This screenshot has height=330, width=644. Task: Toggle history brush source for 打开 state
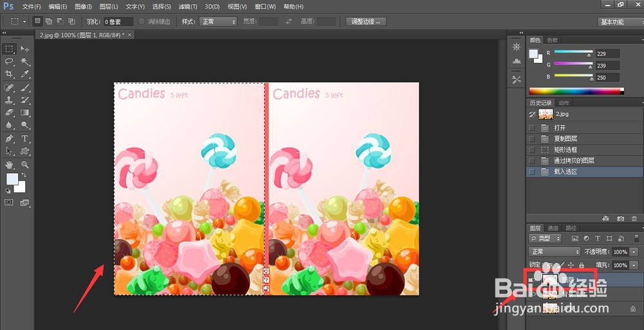pyautogui.click(x=532, y=127)
